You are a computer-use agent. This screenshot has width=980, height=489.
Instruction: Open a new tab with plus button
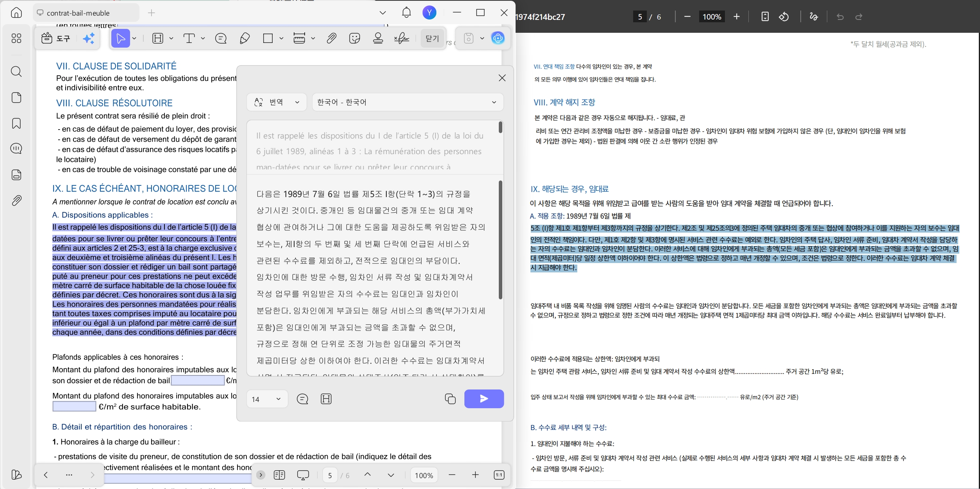click(152, 13)
